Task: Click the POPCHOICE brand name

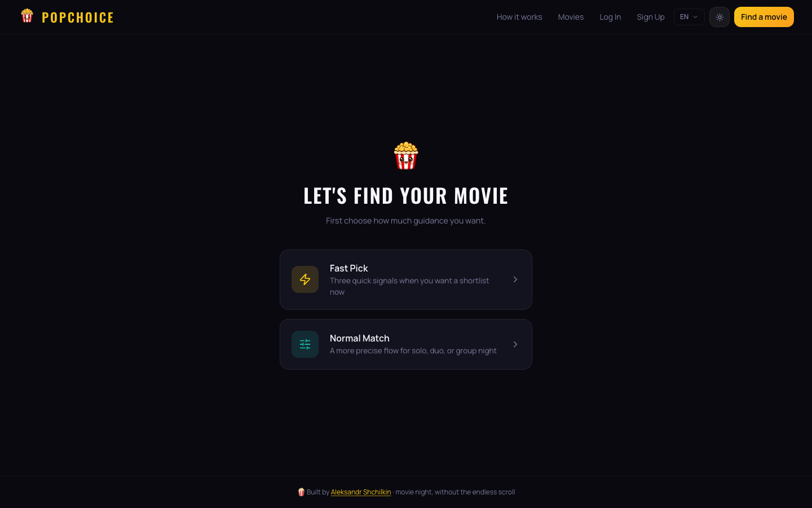Action: coord(78,17)
